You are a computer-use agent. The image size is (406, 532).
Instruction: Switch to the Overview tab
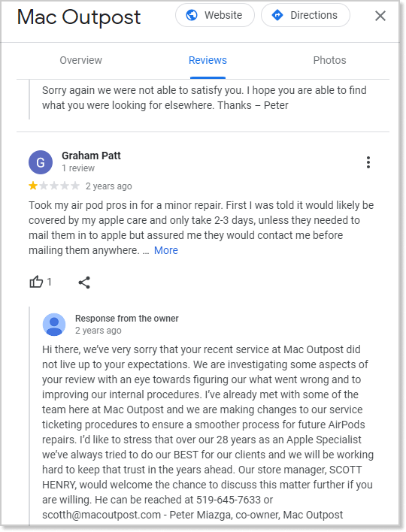pyautogui.click(x=80, y=60)
